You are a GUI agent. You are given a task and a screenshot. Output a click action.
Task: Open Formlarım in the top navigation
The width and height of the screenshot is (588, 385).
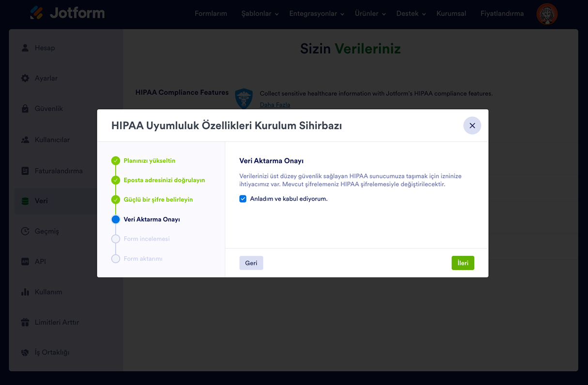pos(211,14)
